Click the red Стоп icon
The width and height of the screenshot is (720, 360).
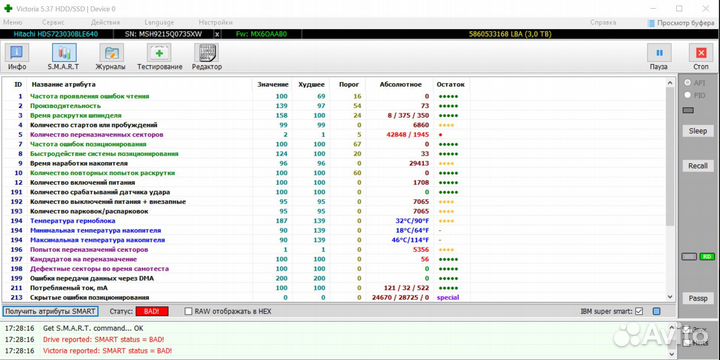pyautogui.click(x=701, y=53)
